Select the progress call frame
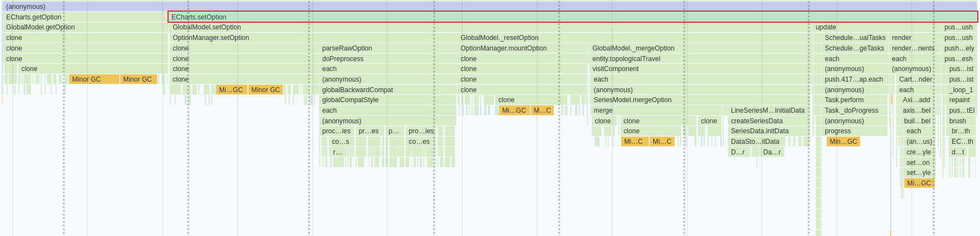The width and height of the screenshot is (980, 236). (855, 131)
